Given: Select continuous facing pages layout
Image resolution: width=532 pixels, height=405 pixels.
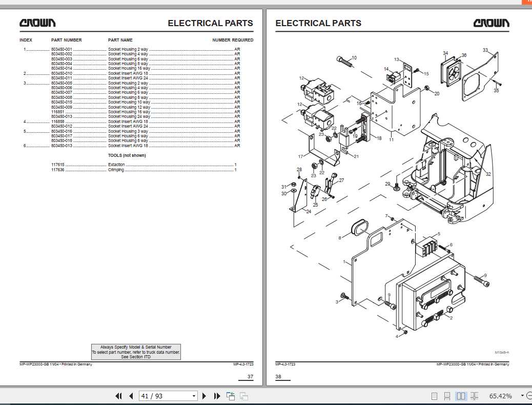Looking at the screenshot, I should coord(474,396).
